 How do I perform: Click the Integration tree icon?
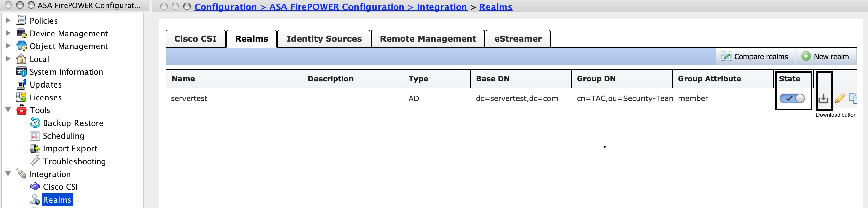coord(21,174)
